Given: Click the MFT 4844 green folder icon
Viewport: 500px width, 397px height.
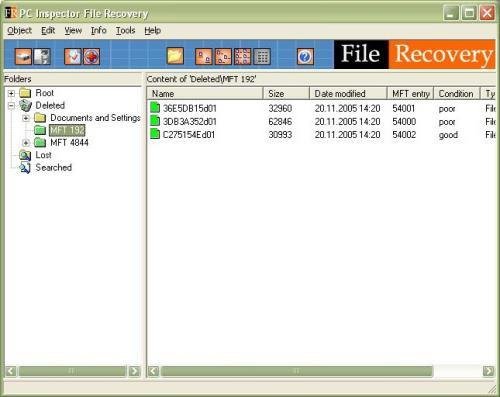Looking at the screenshot, I should pos(40,143).
